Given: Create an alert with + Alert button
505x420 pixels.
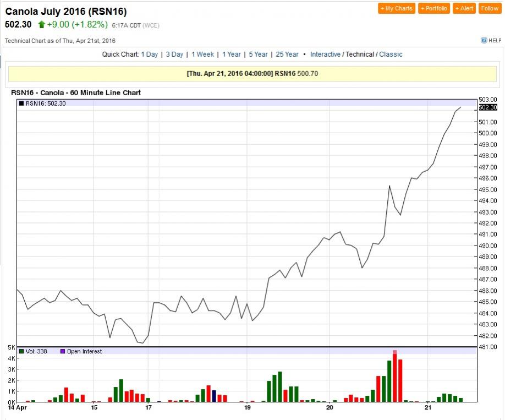Looking at the screenshot, I should [464, 8].
